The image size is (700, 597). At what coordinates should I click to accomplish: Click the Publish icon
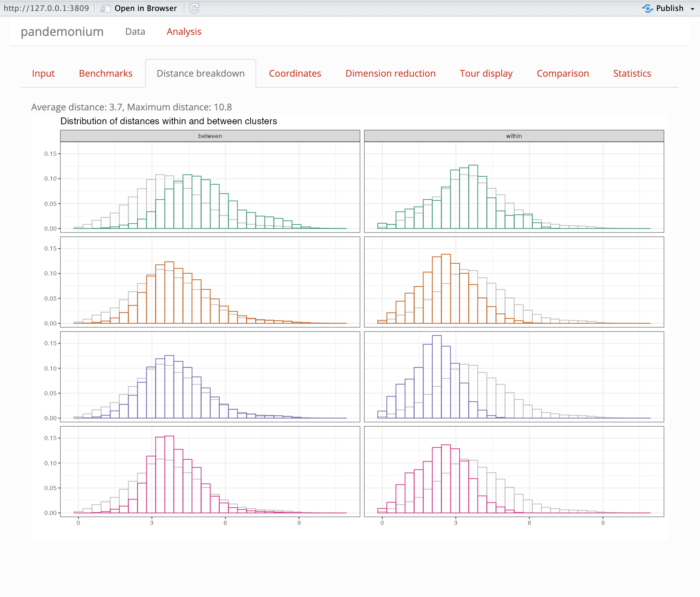647,8
